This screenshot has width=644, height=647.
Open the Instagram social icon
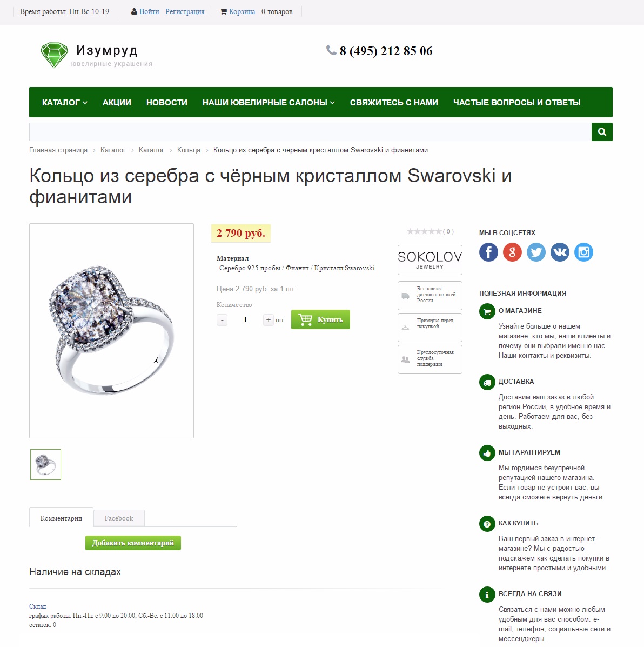(584, 252)
